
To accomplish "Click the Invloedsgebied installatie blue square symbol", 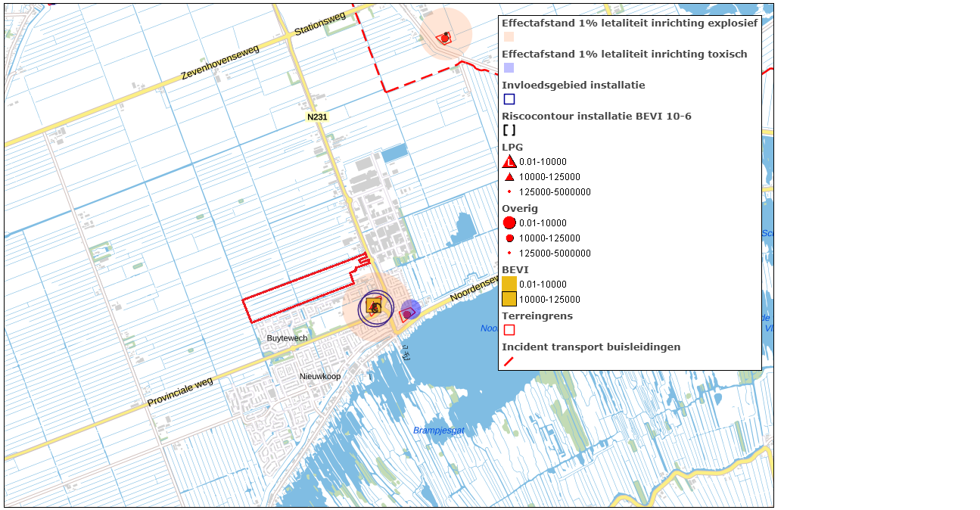I will (509, 99).
